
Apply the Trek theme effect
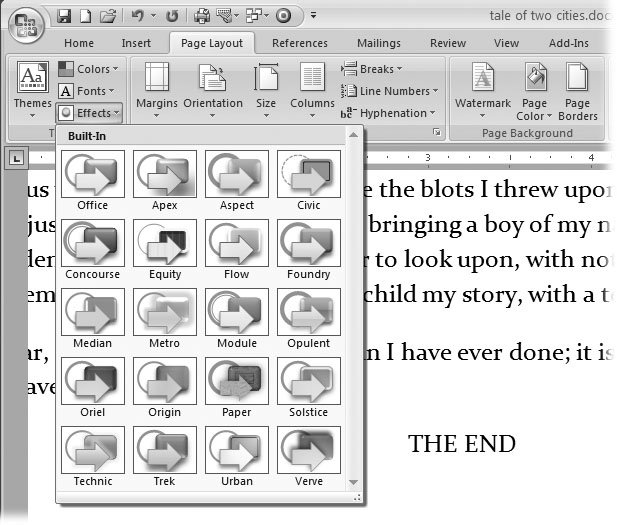[165, 457]
